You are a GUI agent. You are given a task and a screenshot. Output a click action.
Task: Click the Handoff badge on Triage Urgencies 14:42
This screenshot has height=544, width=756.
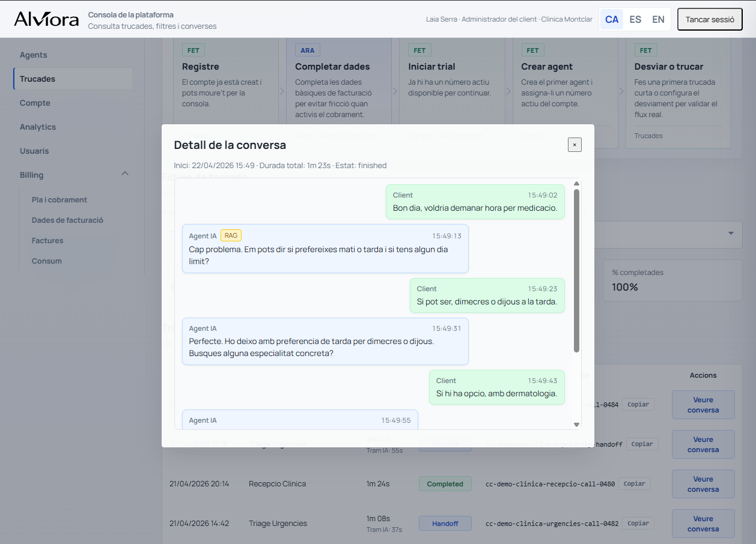445,524
